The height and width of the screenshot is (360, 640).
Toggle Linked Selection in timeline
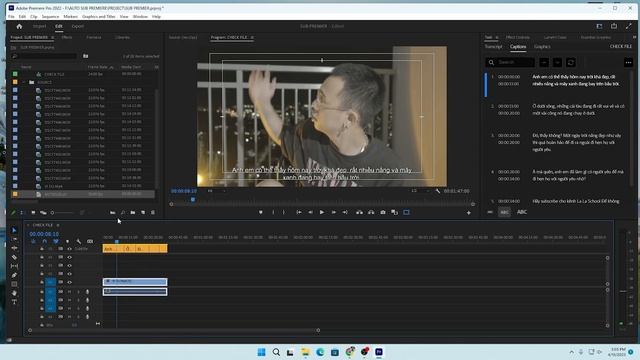(x=56, y=241)
